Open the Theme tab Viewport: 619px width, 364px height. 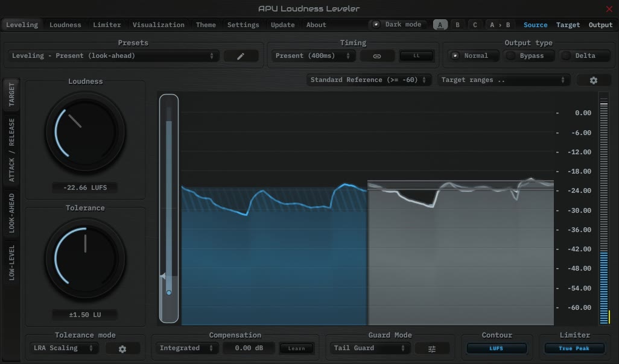tap(206, 25)
